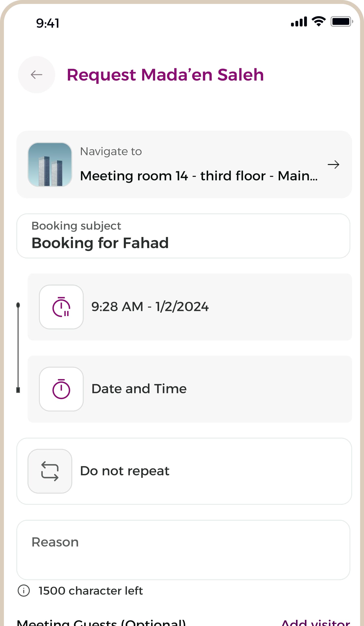Viewport: 364px width, 626px height.
Task: Tap the cellular signal bars icon
Action: (299, 22)
